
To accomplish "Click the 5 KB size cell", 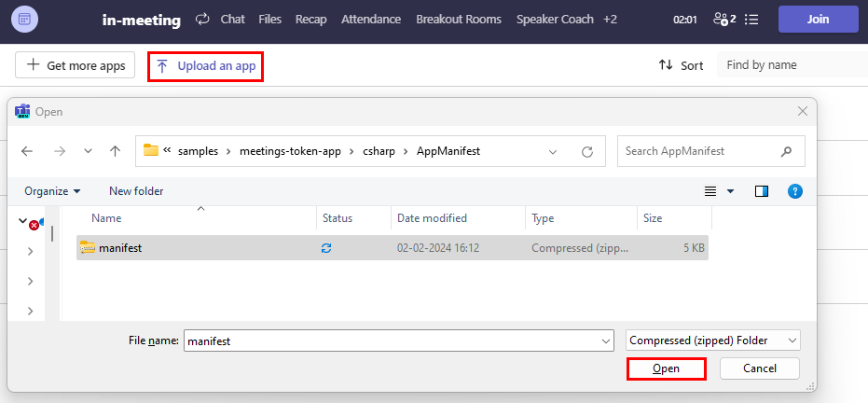I will (694, 248).
